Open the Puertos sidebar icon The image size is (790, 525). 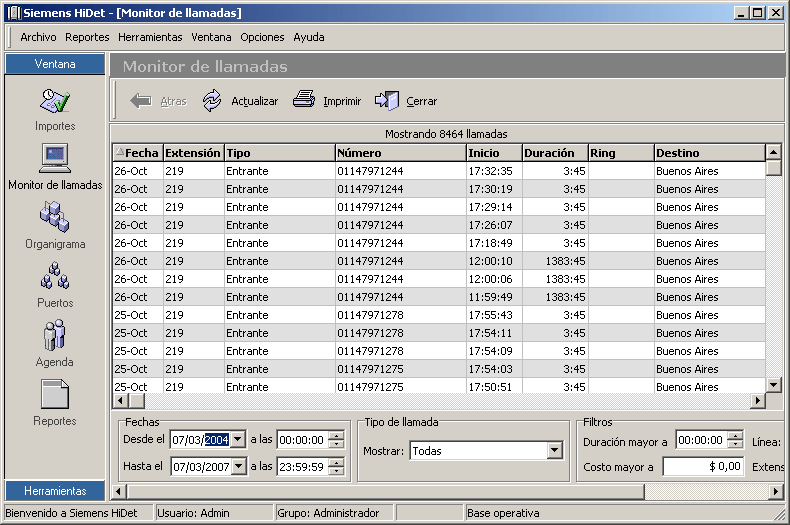click(55, 275)
